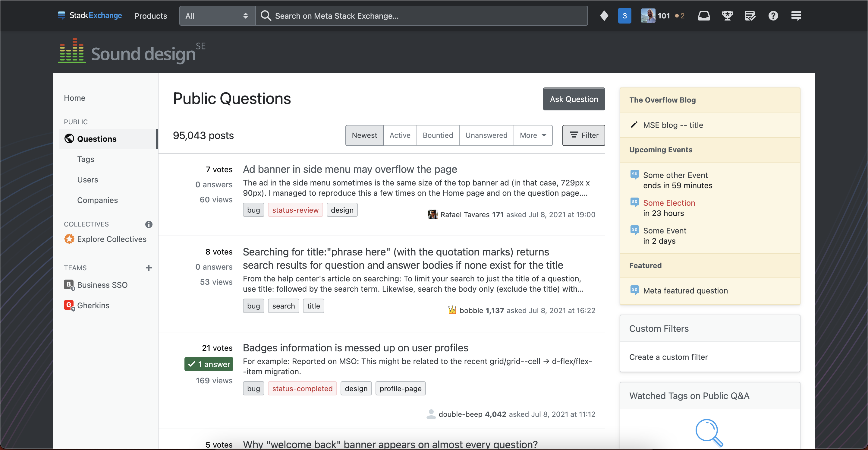Image resolution: width=868 pixels, height=450 pixels.
Task: Open the help center question mark icon
Action: pyautogui.click(x=773, y=15)
